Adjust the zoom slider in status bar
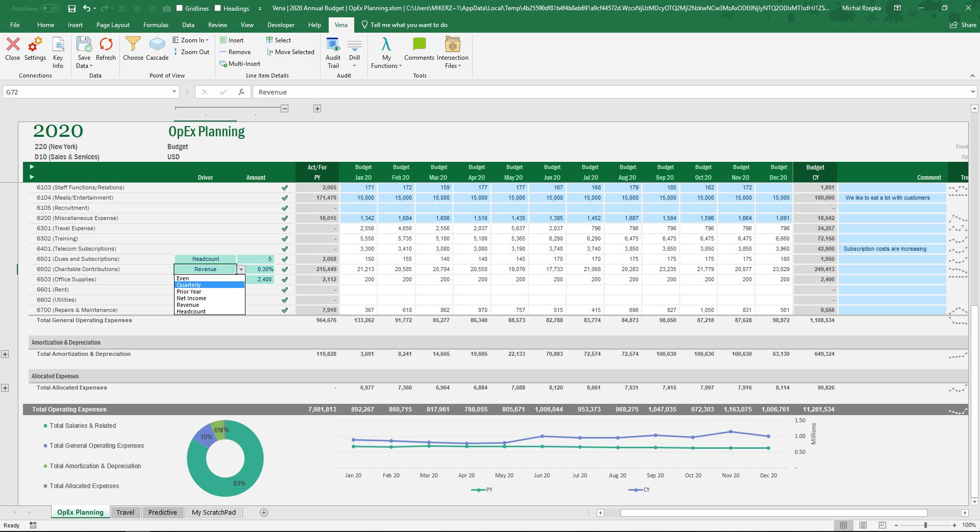The height and width of the screenshot is (532, 980). pyautogui.click(x=925, y=525)
